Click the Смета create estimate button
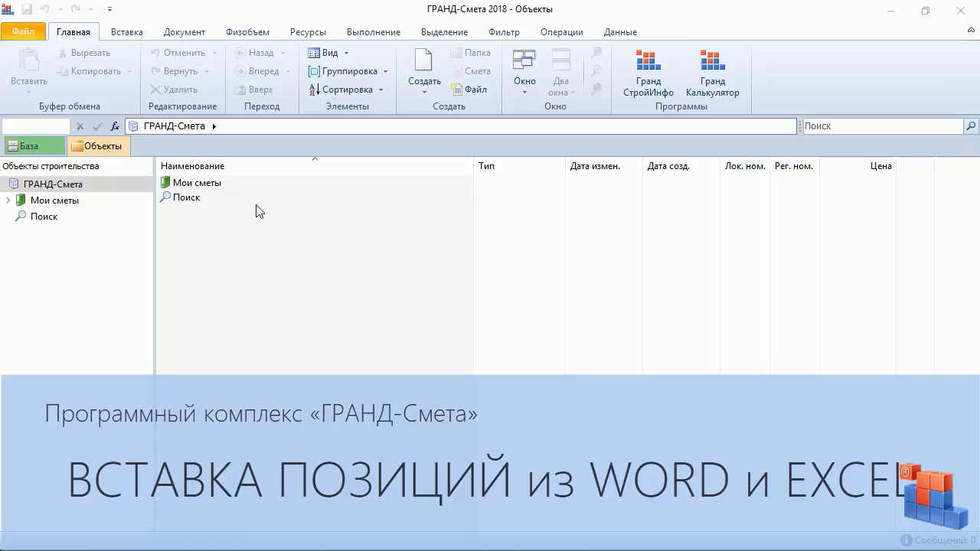980x551 pixels. 470,71
